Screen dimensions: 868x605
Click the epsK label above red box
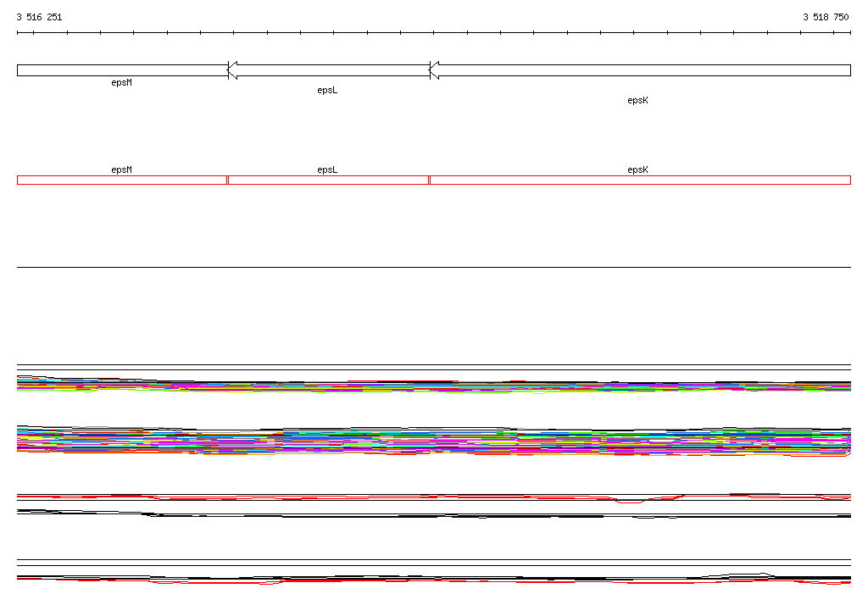click(637, 170)
